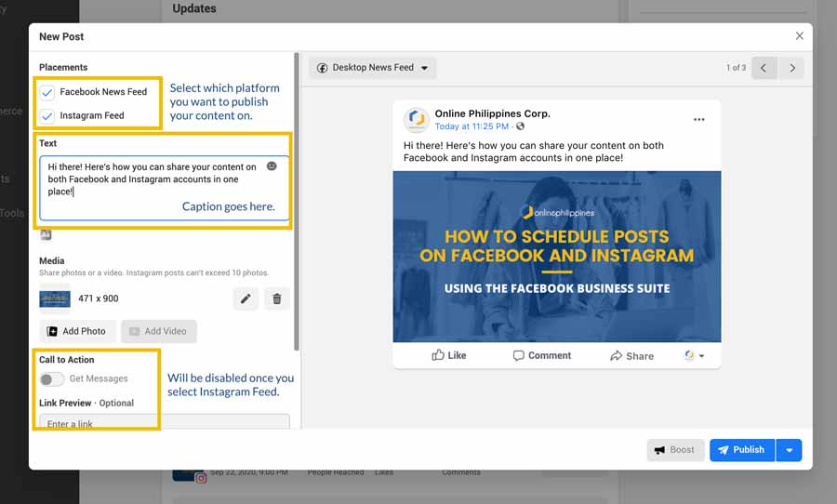Open the three-dots menu on post preview
Viewport: 837px width, 504px height.
point(698,120)
